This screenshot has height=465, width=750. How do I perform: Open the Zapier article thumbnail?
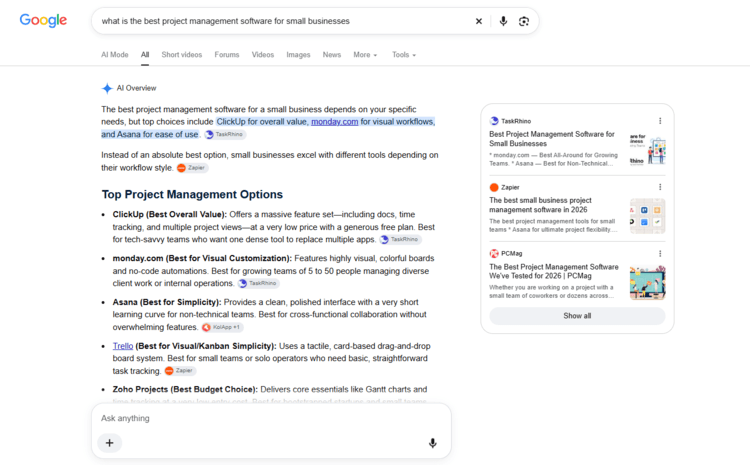[x=648, y=216]
